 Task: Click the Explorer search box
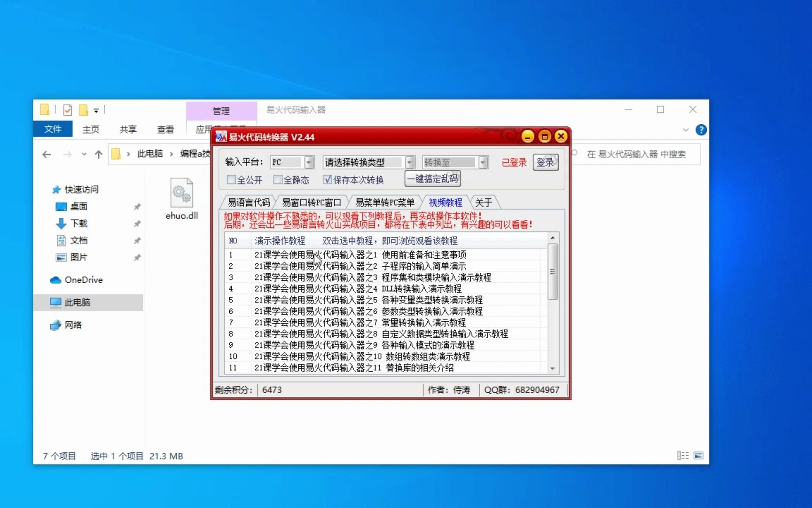[x=635, y=154]
